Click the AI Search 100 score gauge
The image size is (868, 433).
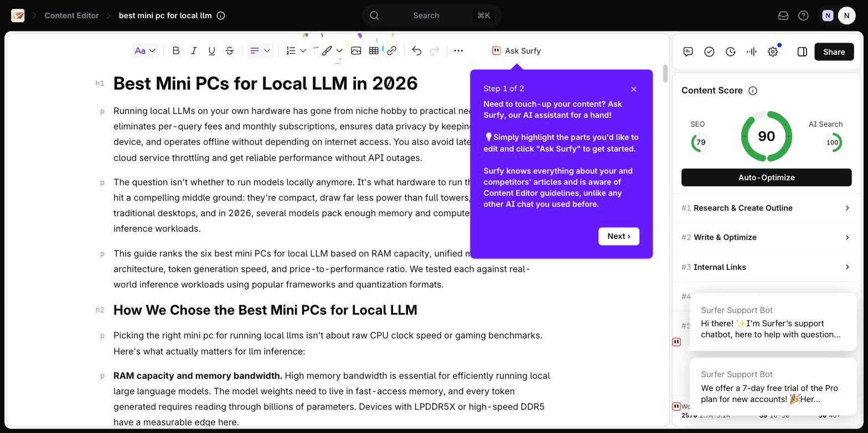click(x=832, y=142)
